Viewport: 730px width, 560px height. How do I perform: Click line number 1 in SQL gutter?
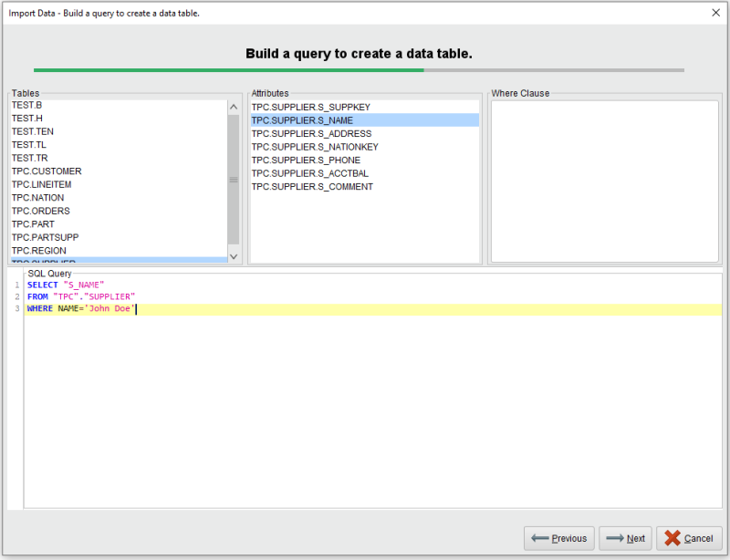click(x=17, y=285)
